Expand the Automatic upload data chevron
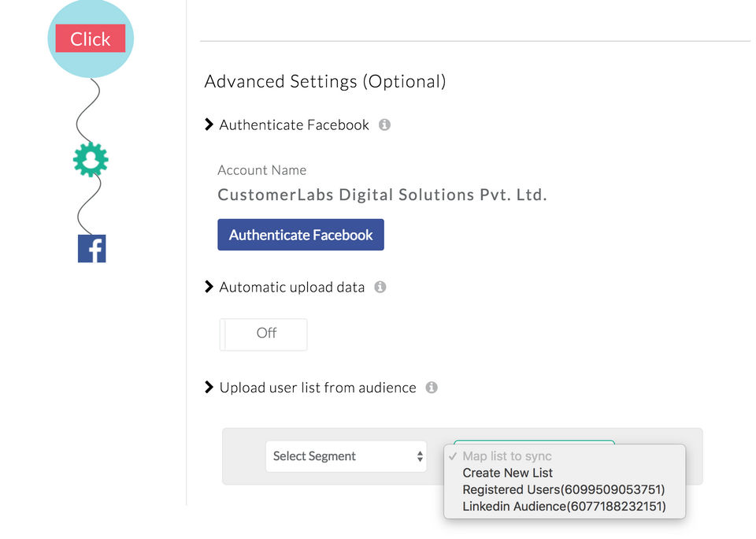 [x=209, y=287]
